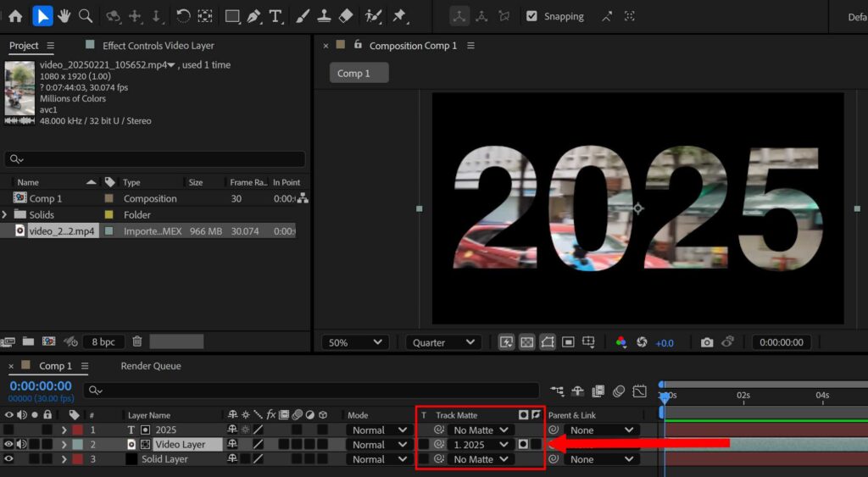Click the red label color of 2025 layer
The height and width of the screenshot is (477, 868).
point(77,430)
